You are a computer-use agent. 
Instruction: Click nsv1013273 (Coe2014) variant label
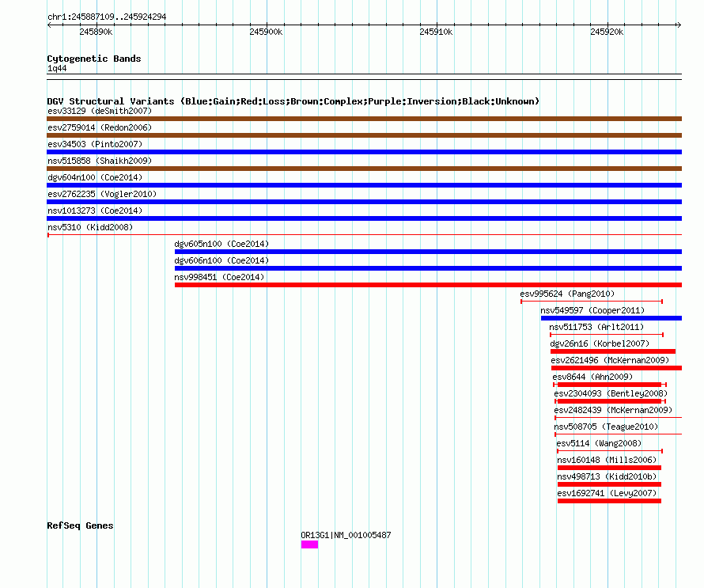[x=95, y=211]
